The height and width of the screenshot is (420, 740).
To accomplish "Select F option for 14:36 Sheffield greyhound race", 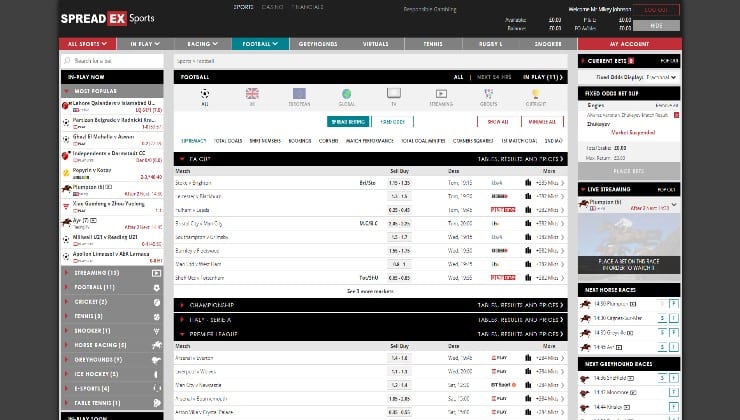I will tap(674, 378).
